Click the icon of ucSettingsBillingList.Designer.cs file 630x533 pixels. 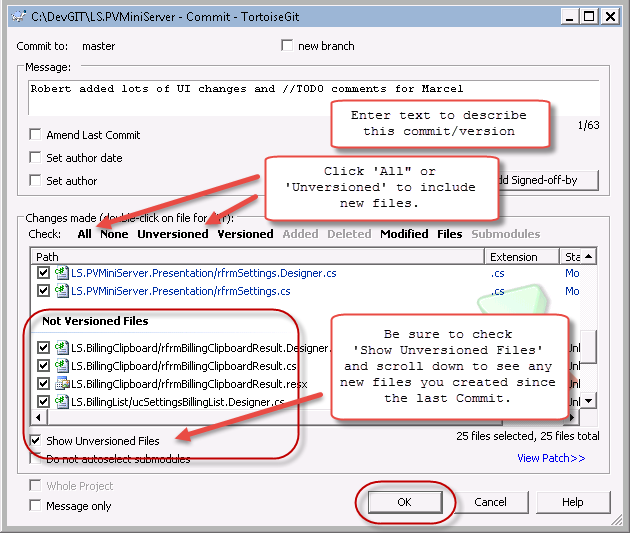click(61, 402)
